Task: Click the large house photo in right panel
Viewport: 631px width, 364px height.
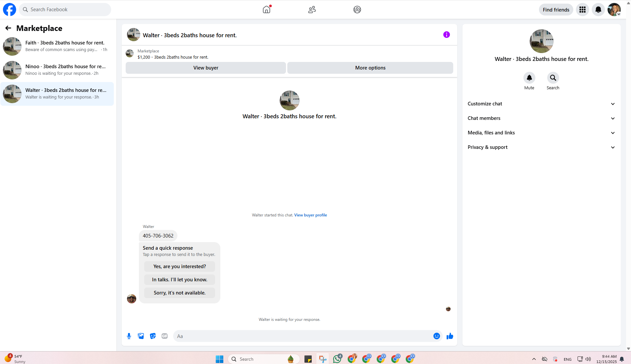Action: pyautogui.click(x=542, y=41)
